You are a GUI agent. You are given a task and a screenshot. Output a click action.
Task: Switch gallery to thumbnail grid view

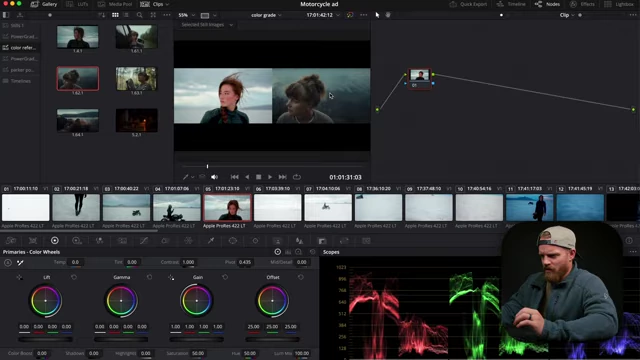115,15
